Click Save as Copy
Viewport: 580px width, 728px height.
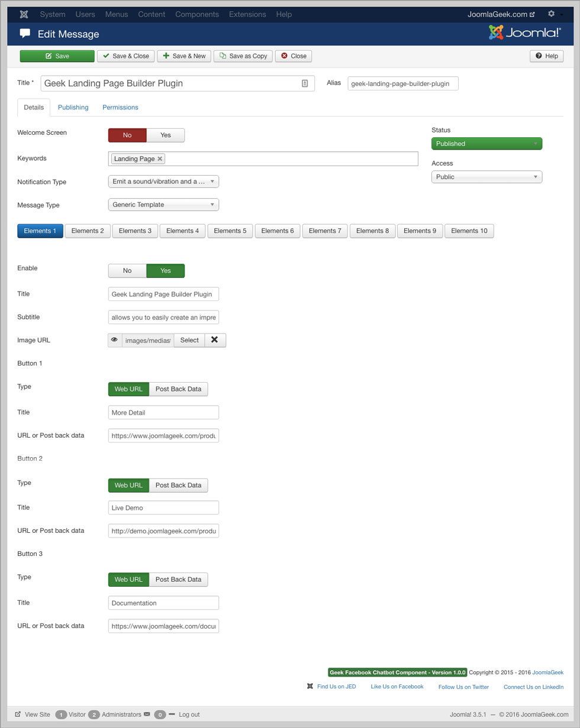(243, 56)
